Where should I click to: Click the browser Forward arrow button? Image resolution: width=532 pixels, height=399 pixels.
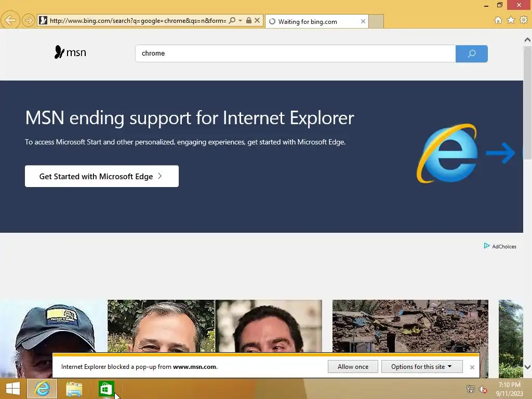[29, 20]
